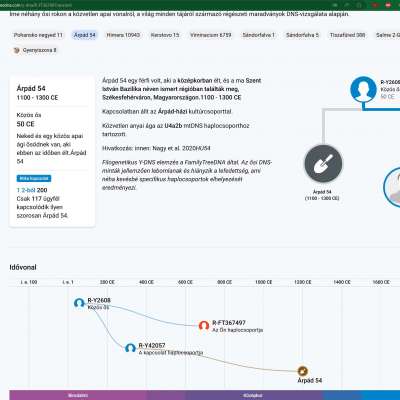This screenshot has height=400, width=400.
Task: Click the R-Y42057 timeline person icon
Action: tap(130, 348)
